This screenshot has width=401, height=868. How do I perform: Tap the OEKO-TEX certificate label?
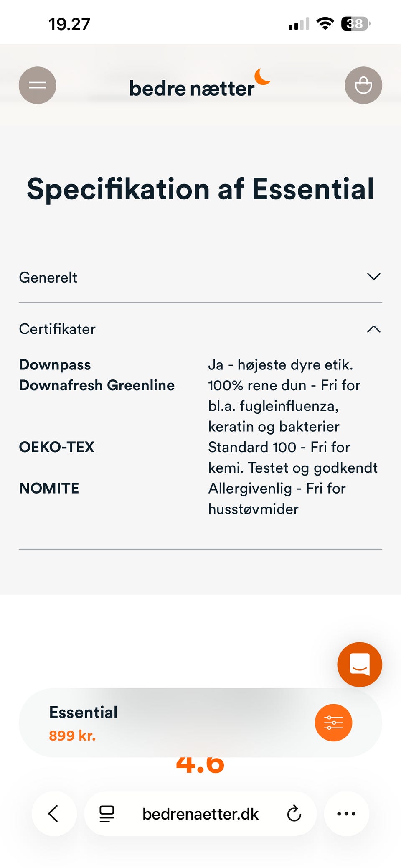[x=57, y=447]
